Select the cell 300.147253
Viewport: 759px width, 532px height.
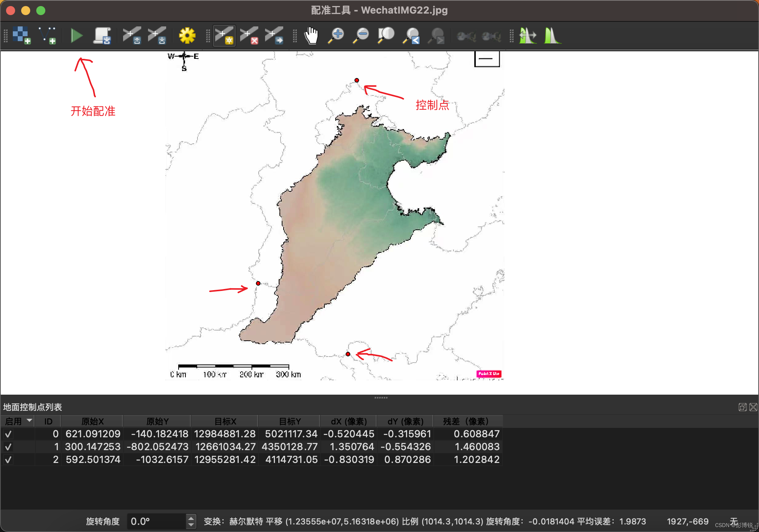pyautogui.click(x=92, y=447)
